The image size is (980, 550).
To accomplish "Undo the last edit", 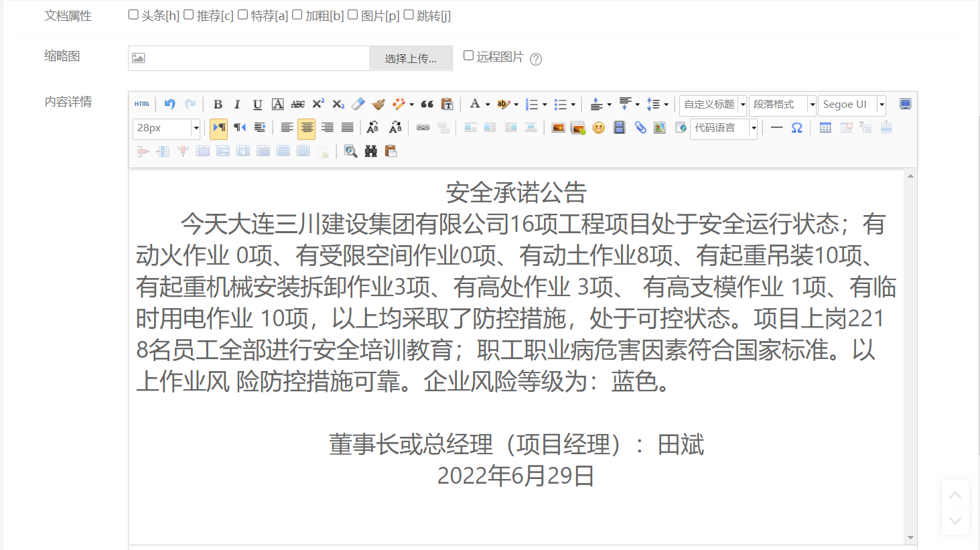I will (169, 105).
